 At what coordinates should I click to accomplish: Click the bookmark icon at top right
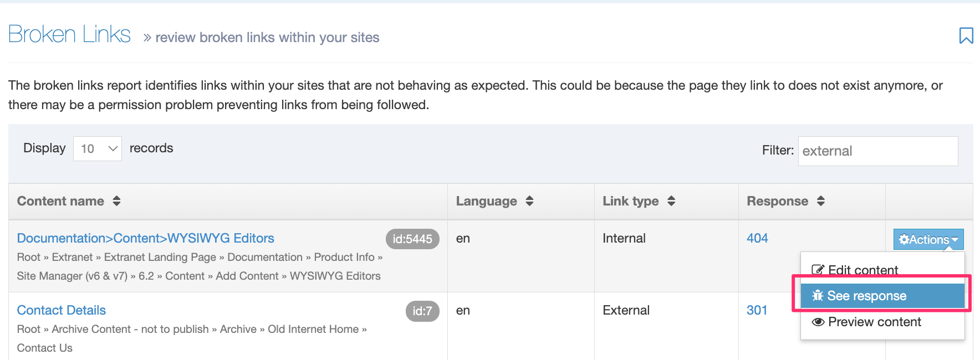(x=966, y=35)
